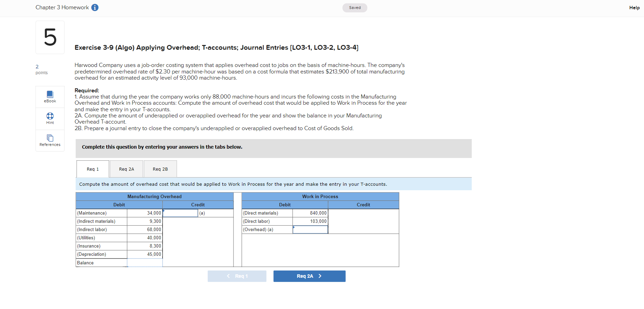
Task: Switch to the Req 2B tab
Action: tap(160, 169)
